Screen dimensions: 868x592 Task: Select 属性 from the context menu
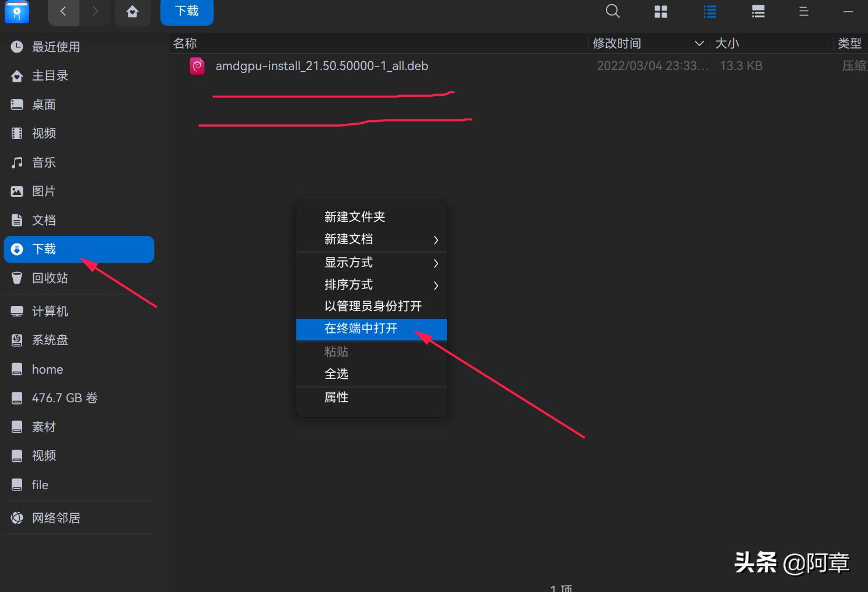coord(336,397)
